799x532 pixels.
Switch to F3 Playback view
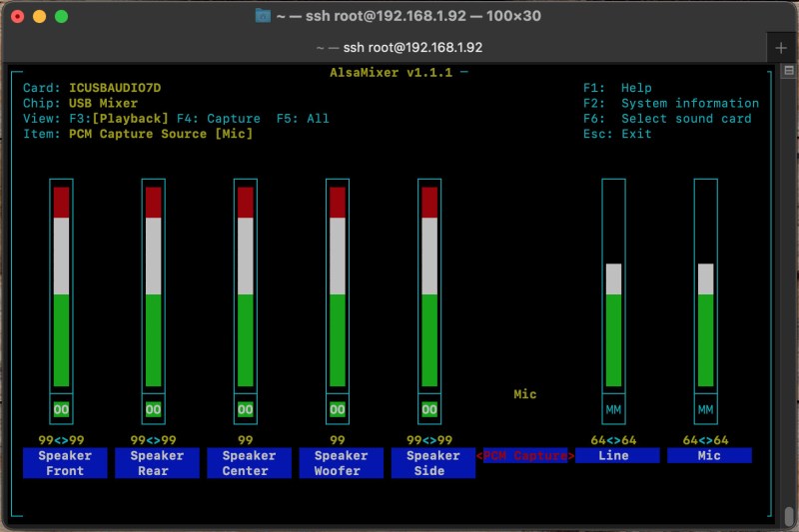point(119,119)
